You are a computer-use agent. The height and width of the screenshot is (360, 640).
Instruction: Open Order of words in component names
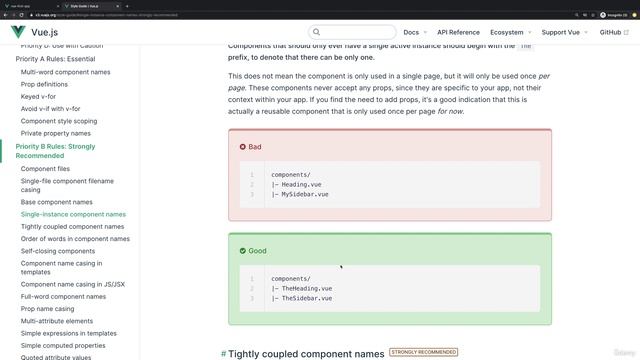tap(75, 239)
